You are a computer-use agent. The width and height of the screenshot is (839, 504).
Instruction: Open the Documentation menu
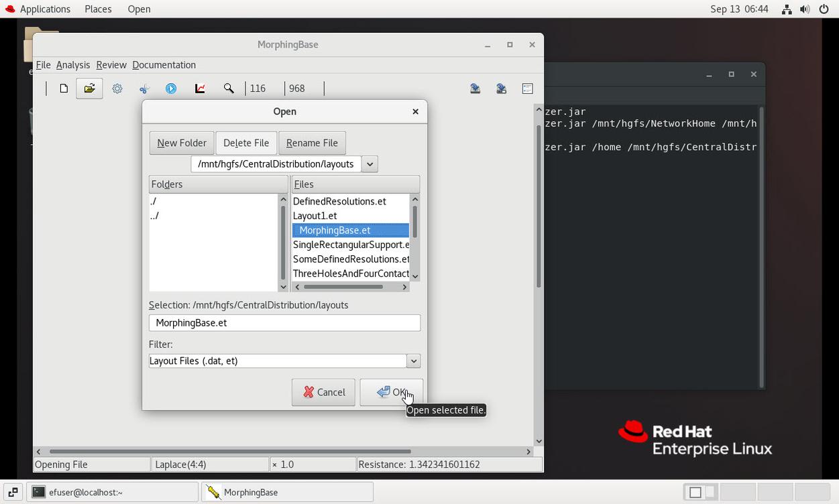[x=164, y=65]
